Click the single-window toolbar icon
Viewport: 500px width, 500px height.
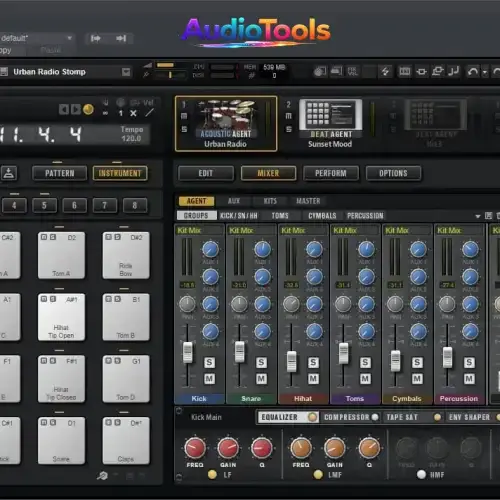[422, 71]
